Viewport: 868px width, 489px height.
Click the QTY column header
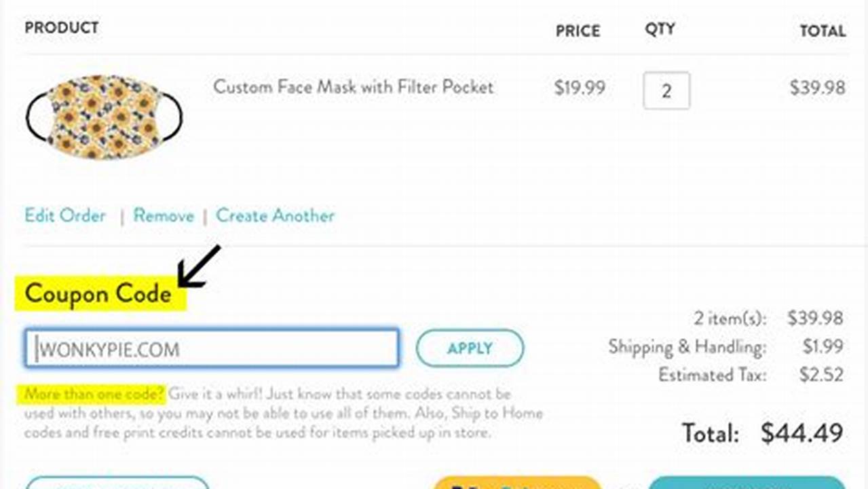(660, 29)
